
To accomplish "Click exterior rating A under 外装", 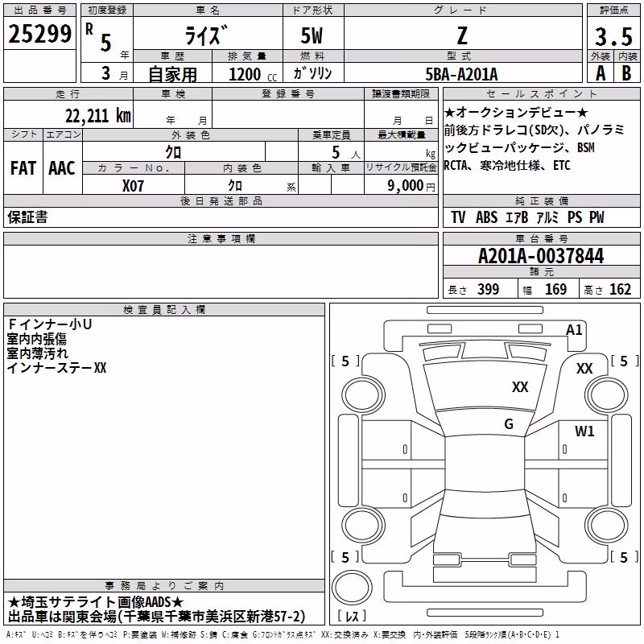I will click(x=601, y=73).
